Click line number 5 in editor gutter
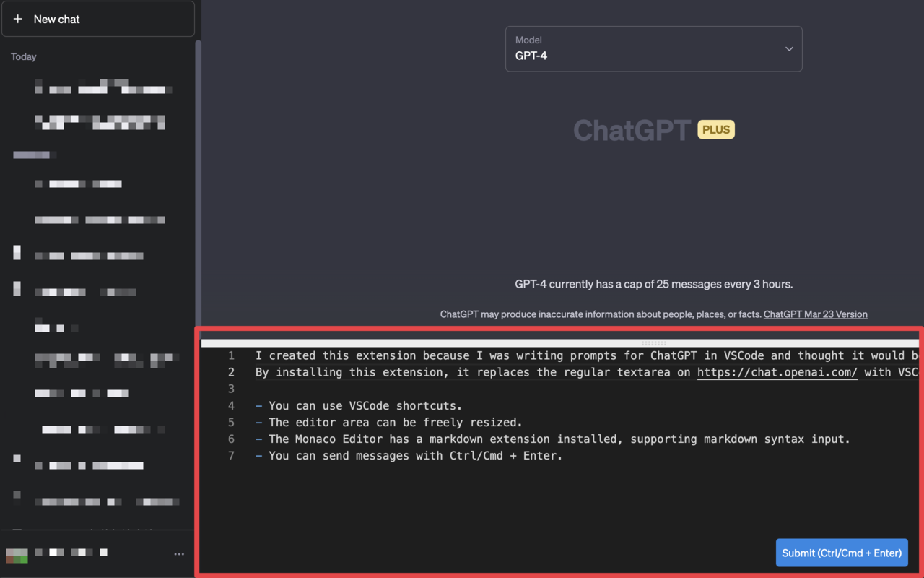The height and width of the screenshot is (578, 924). click(231, 422)
